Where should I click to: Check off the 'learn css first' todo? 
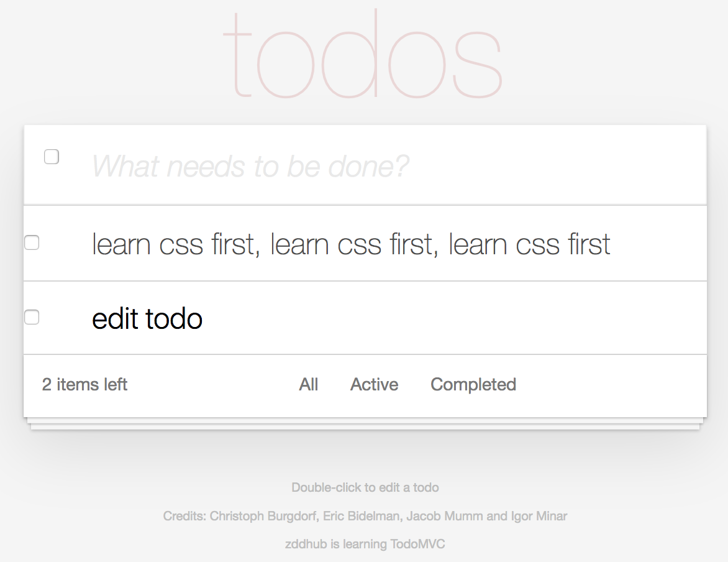[31, 242]
